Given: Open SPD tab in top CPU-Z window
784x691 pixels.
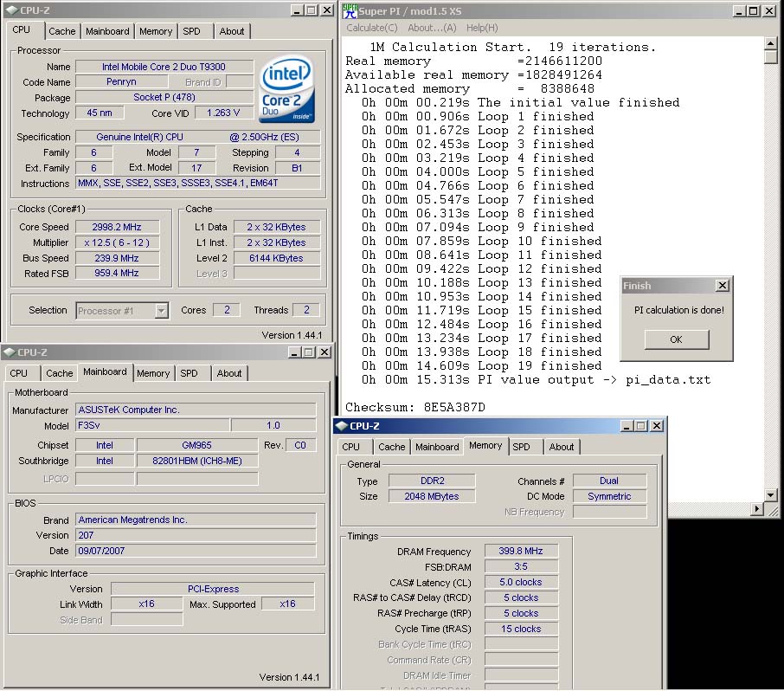Looking at the screenshot, I should point(191,31).
